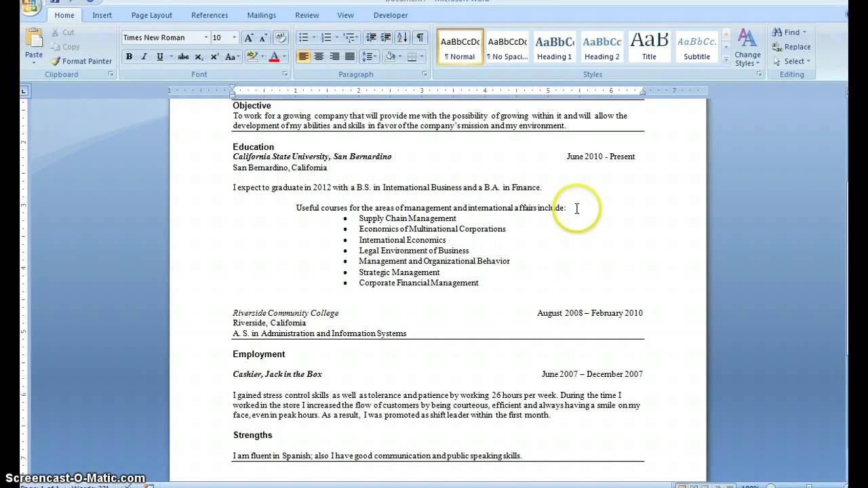Switch to the Review tab
Viewport: 868px width, 488px height.
pyautogui.click(x=307, y=15)
